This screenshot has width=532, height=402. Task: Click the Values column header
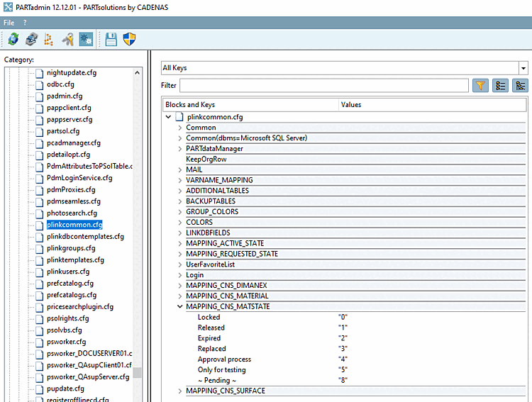click(x=432, y=105)
